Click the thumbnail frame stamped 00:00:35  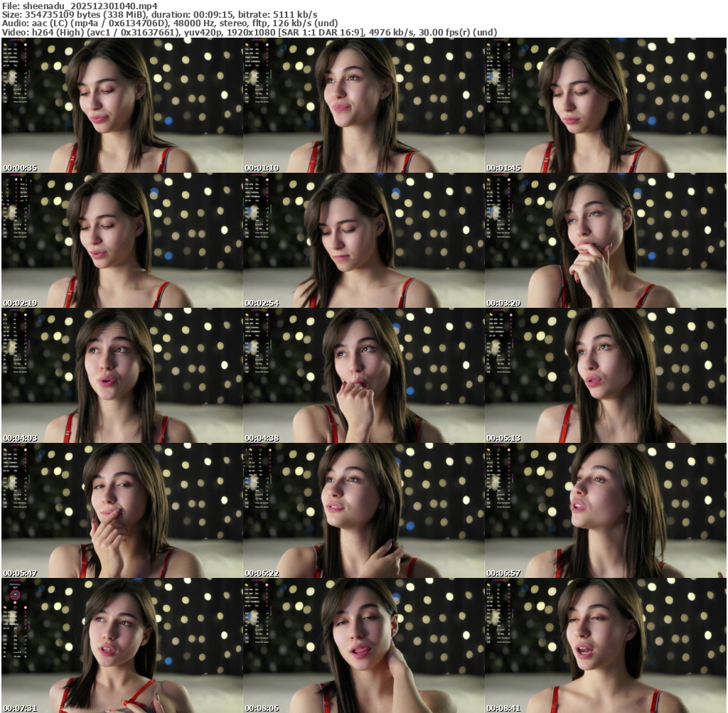122,105
